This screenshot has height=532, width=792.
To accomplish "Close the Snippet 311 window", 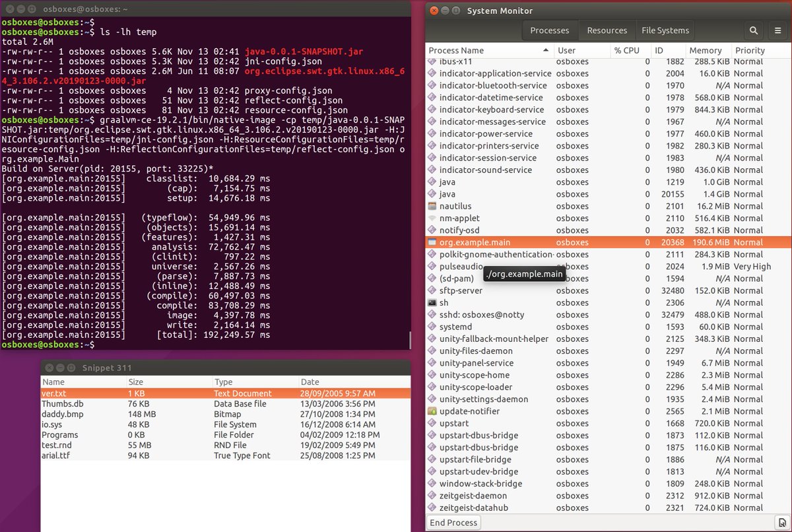I will coord(49,368).
